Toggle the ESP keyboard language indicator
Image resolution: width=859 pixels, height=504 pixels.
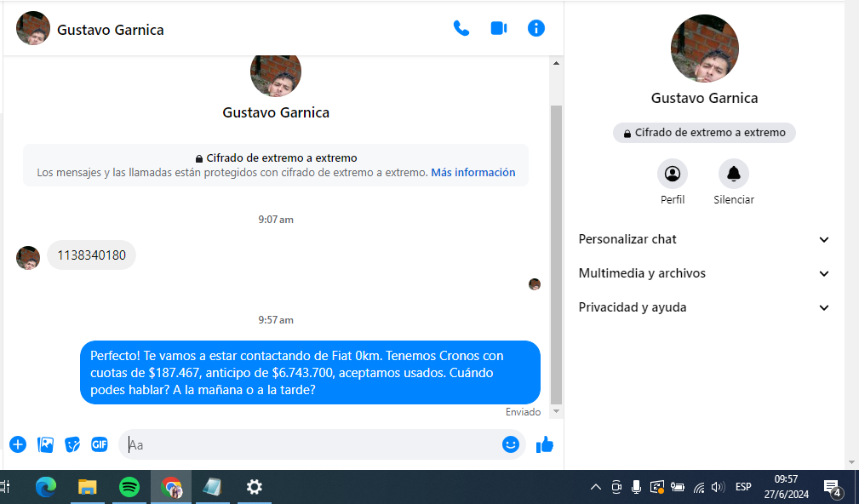point(743,487)
